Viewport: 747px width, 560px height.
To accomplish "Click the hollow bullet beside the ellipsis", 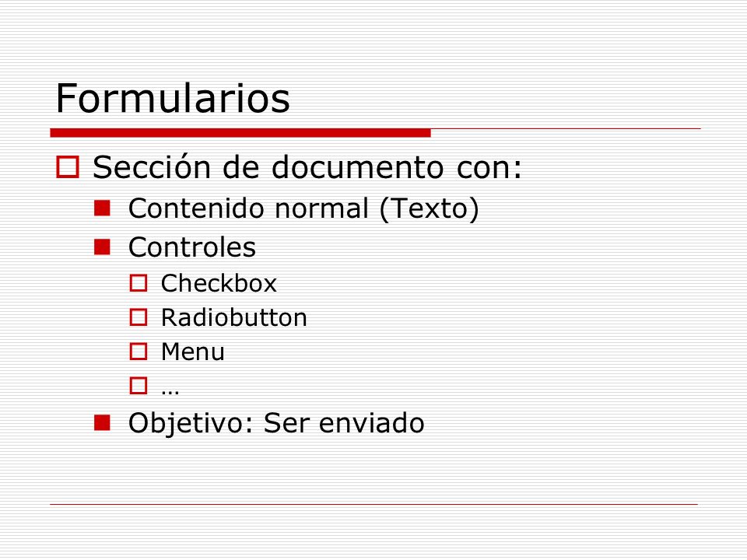I will pos(139,386).
